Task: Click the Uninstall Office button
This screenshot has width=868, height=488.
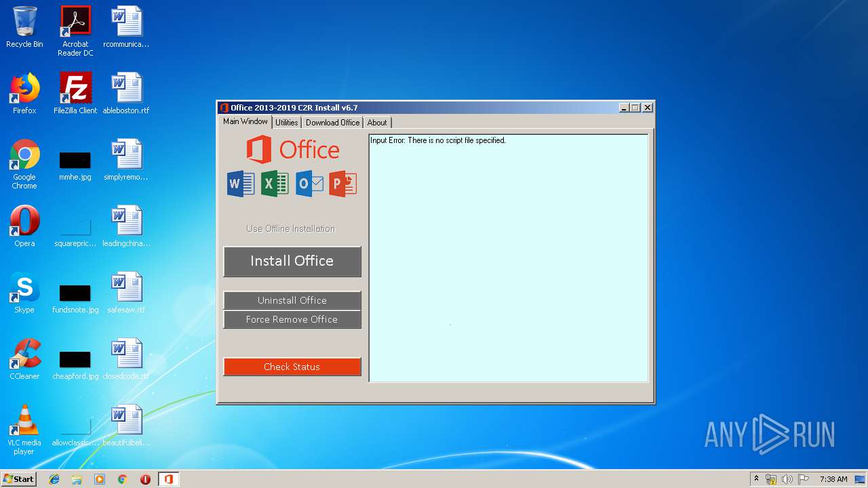Action: click(x=292, y=300)
